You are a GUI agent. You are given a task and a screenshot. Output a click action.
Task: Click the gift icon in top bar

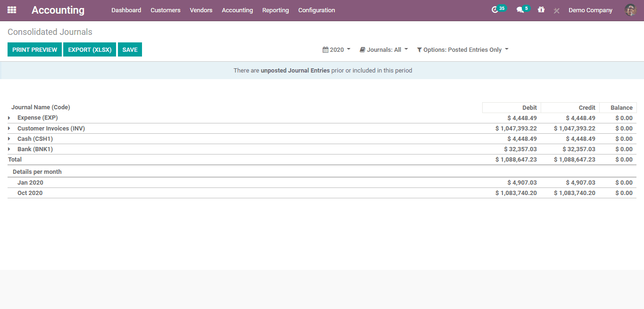point(541,10)
